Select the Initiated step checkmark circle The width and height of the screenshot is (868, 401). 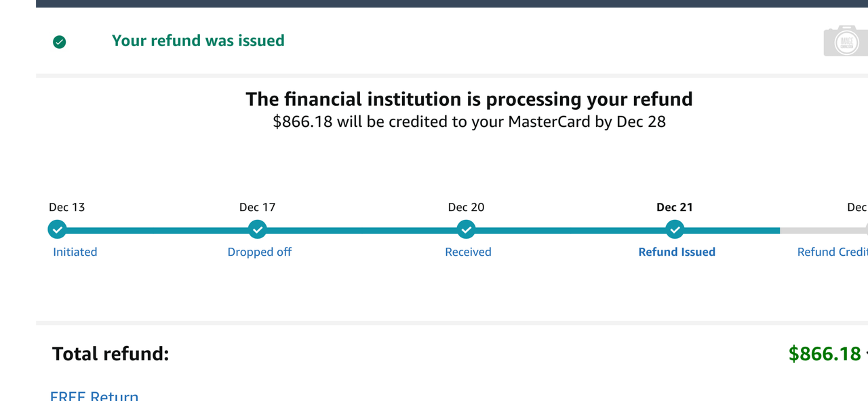(58, 229)
